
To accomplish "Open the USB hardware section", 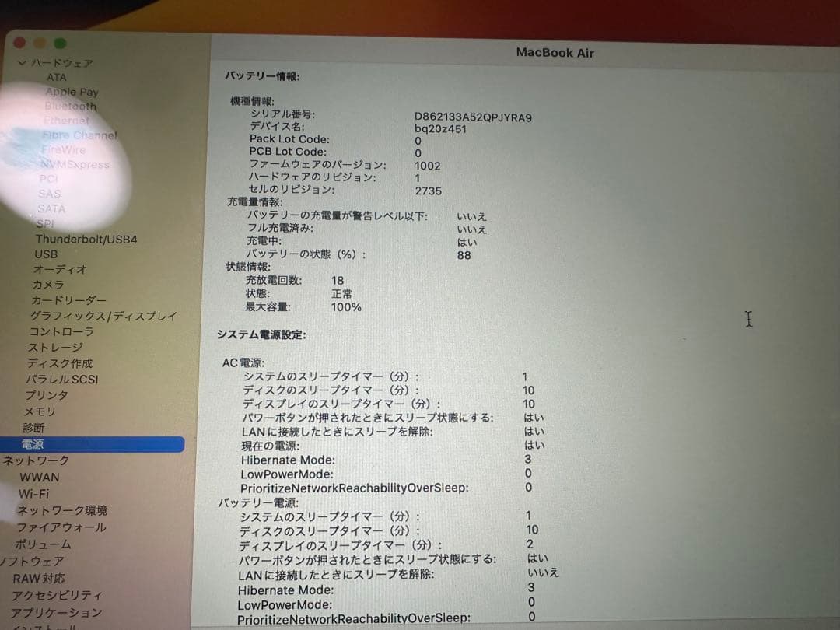I will (x=48, y=254).
